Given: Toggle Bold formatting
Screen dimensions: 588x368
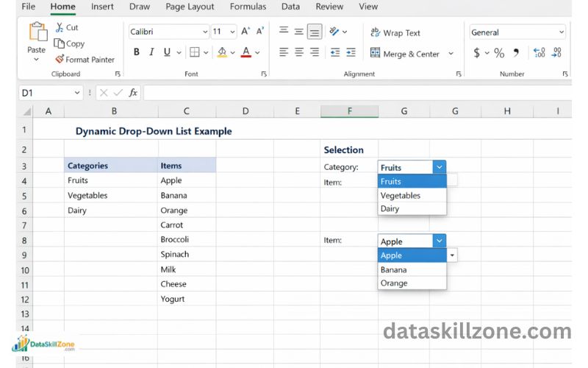Looking at the screenshot, I should [x=137, y=52].
